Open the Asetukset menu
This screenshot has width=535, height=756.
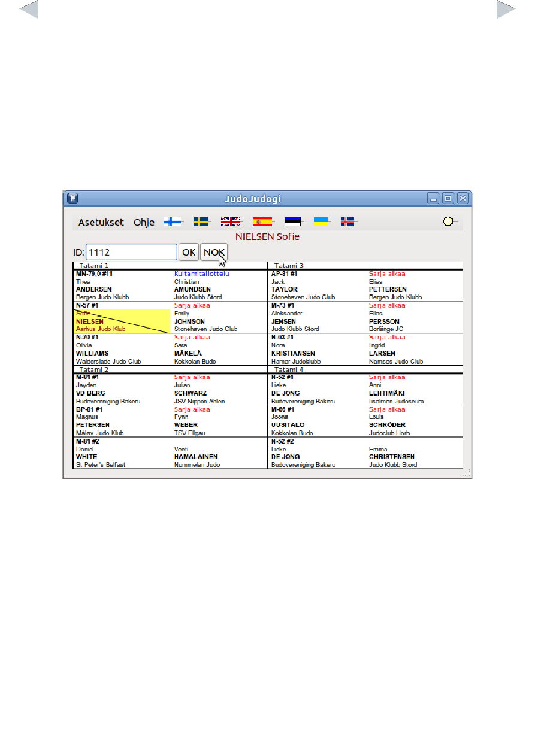pos(101,222)
